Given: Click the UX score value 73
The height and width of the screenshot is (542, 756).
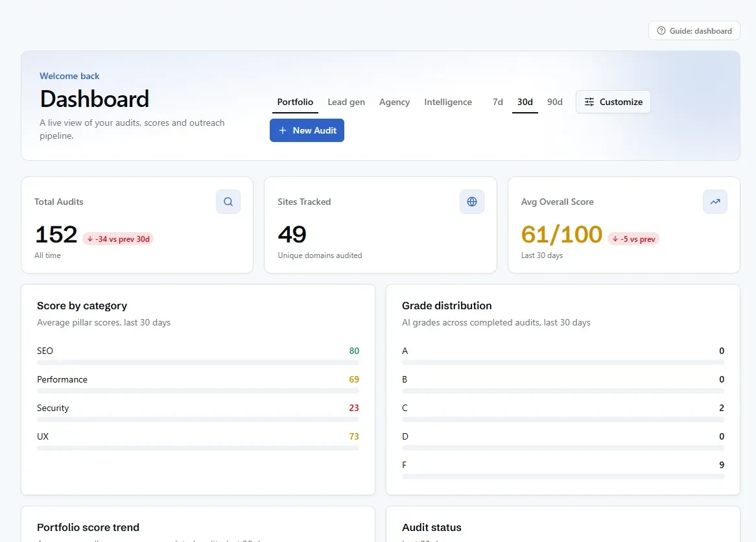Looking at the screenshot, I should [x=354, y=436].
